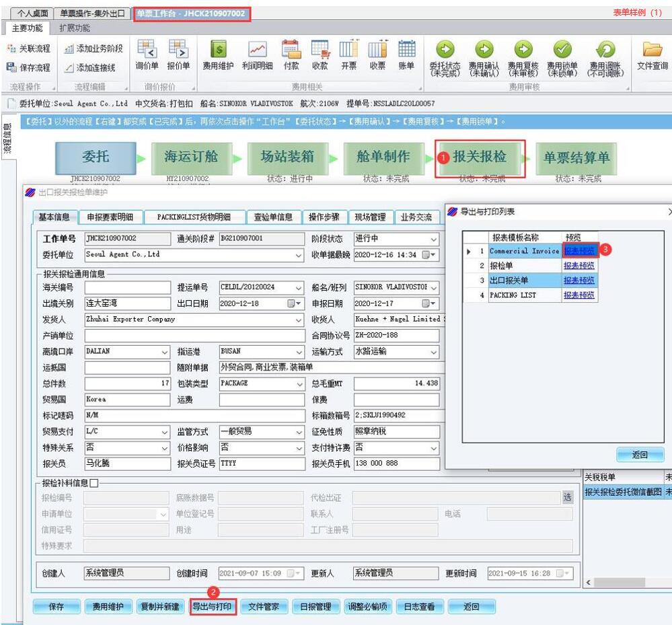Click 报表预览 link for PACKING LIST

click(579, 295)
